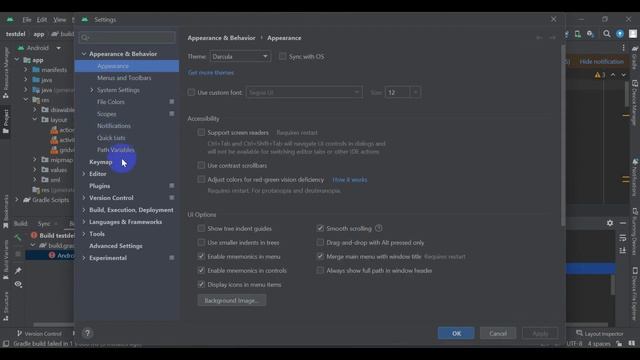640x360 pixels.
Task: Open the View menu
Action: (x=60, y=20)
